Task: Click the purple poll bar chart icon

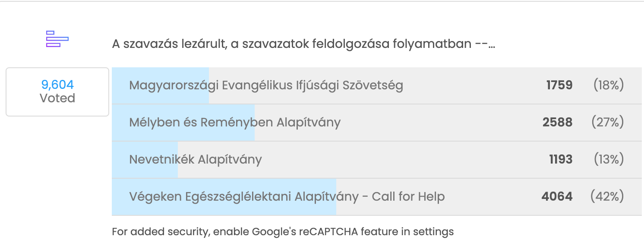Action: point(57,39)
